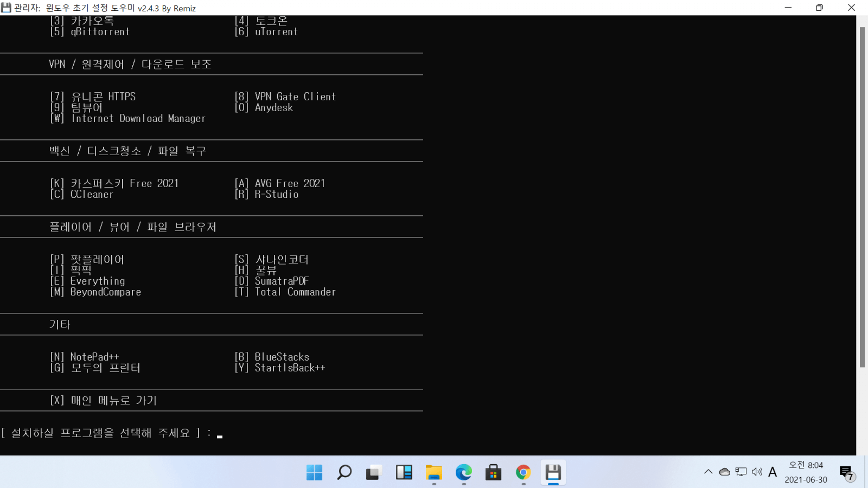Open OneDrive cloud tray icon
This screenshot has width=868, height=488.
coord(724,472)
